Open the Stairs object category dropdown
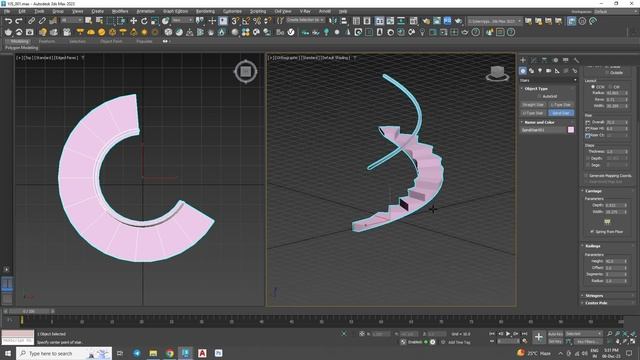 pyautogui.click(x=548, y=80)
